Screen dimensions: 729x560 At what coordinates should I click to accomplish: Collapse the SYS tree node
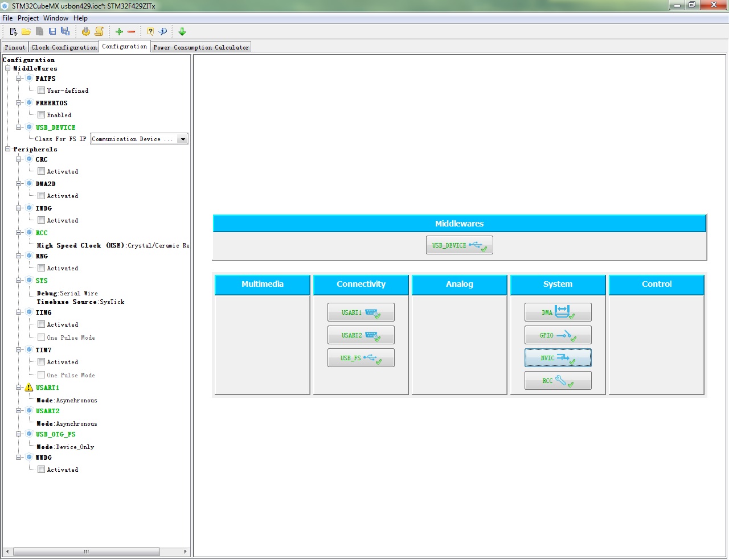coord(18,281)
